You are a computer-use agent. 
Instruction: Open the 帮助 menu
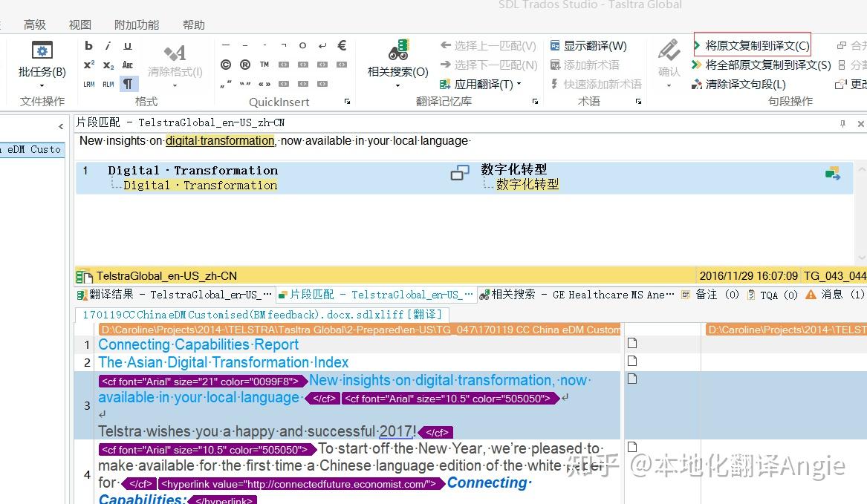pos(193,24)
